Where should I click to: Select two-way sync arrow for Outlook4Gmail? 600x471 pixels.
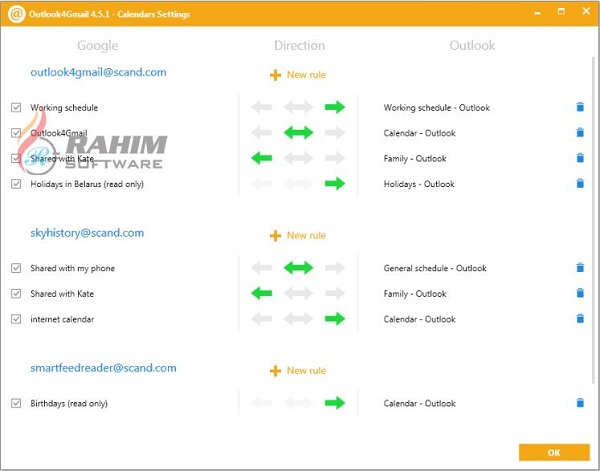[298, 133]
